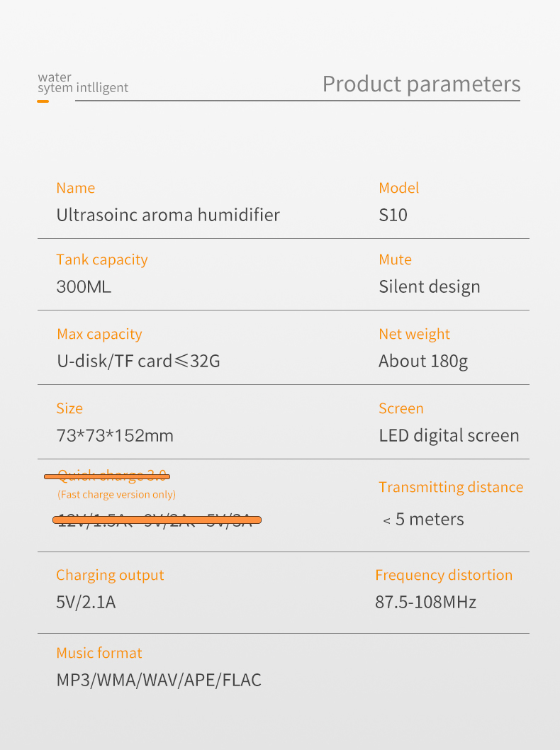Click the Tank capacity label
This screenshot has height=750, width=560.
[x=102, y=259]
